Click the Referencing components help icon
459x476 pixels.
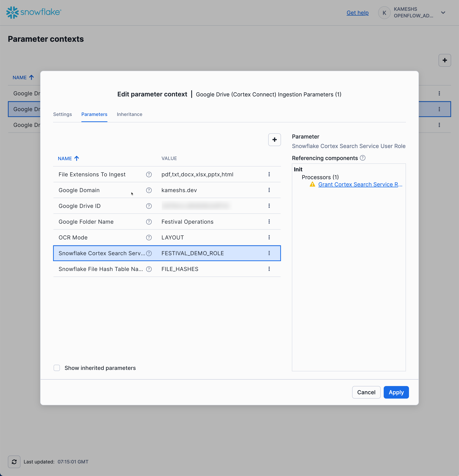click(x=363, y=158)
